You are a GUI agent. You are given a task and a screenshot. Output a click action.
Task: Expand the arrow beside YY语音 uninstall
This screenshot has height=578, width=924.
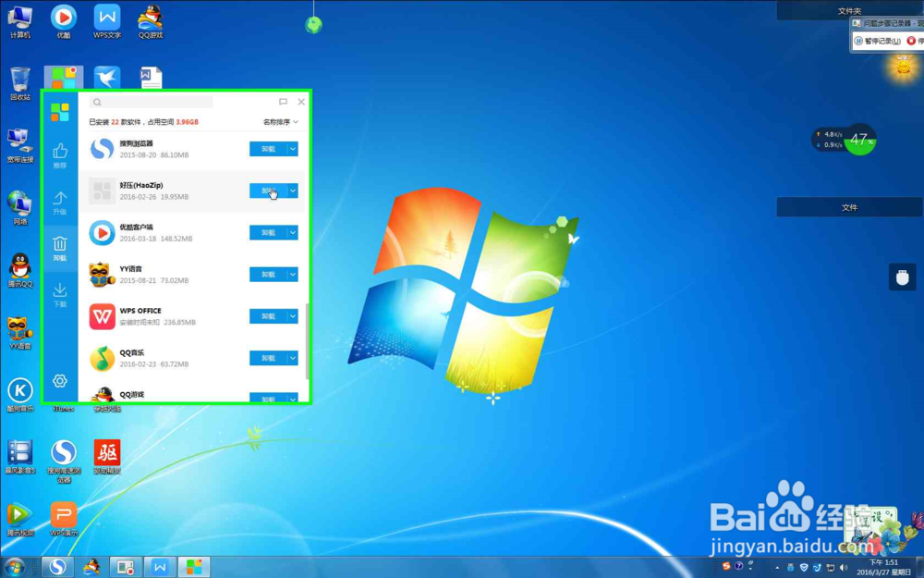[x=293, y=275]
